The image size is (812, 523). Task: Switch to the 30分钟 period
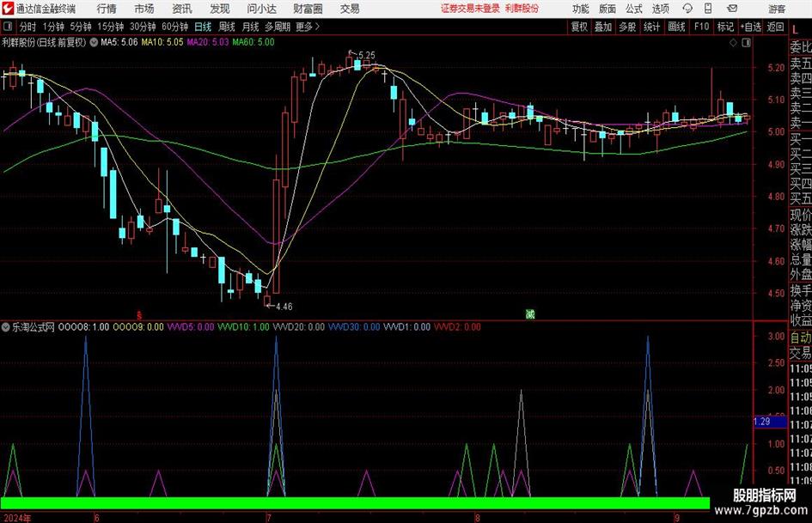[x=143, y=27]
